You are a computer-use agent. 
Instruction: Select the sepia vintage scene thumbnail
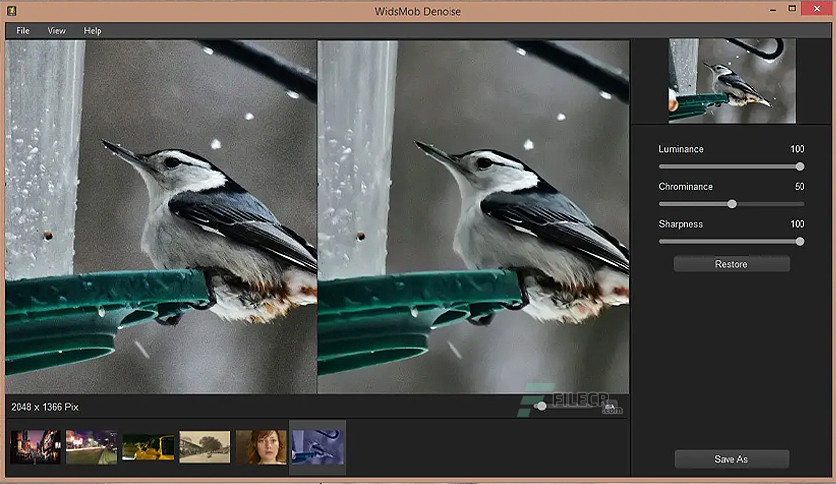pyautogui.click(x=205, y=447)
